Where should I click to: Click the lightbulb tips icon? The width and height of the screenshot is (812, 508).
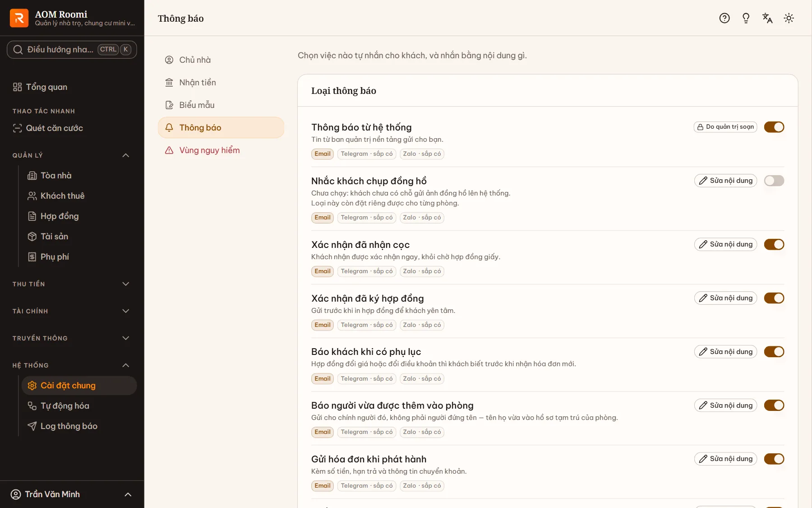tap(746, 18)
